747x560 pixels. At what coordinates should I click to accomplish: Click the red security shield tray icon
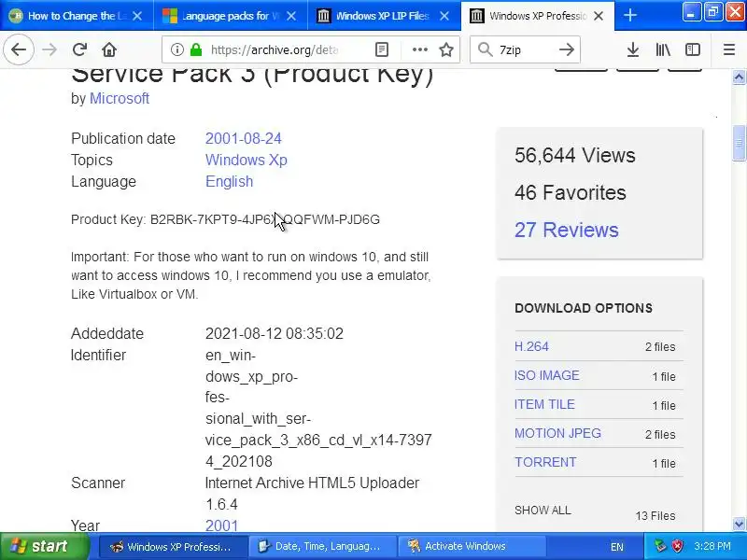677,546
